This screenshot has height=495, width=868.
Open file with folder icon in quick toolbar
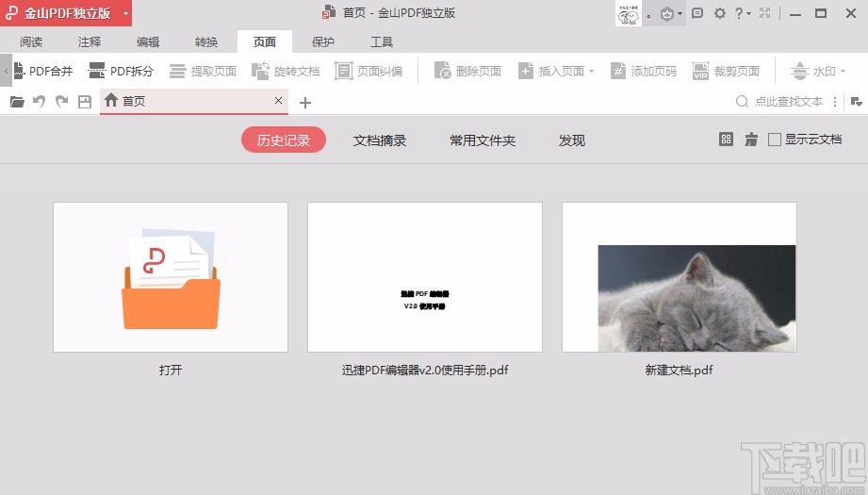point(17,102)
